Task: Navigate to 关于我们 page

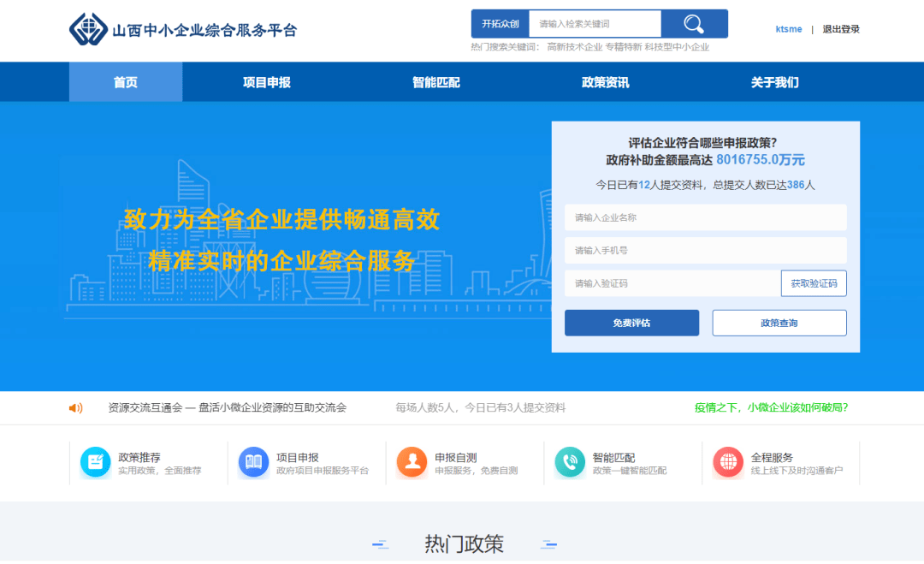Action: click(774, 82)
